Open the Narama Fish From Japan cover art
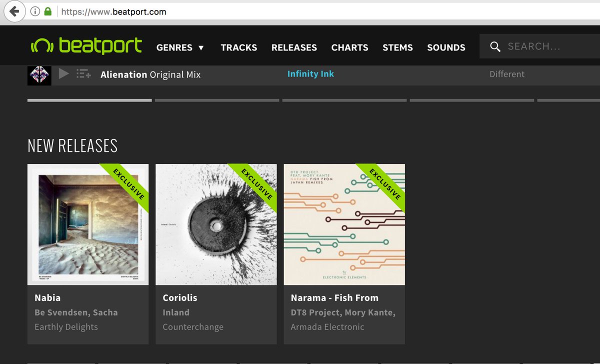The image size is (600, 364). click(344, 224)
